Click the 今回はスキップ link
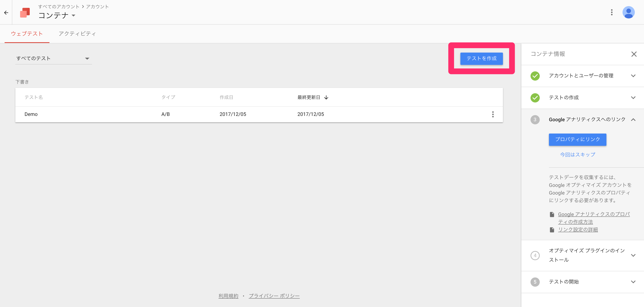Image resolution: width=644 pixels, height=307 pixels. [577, 155]
